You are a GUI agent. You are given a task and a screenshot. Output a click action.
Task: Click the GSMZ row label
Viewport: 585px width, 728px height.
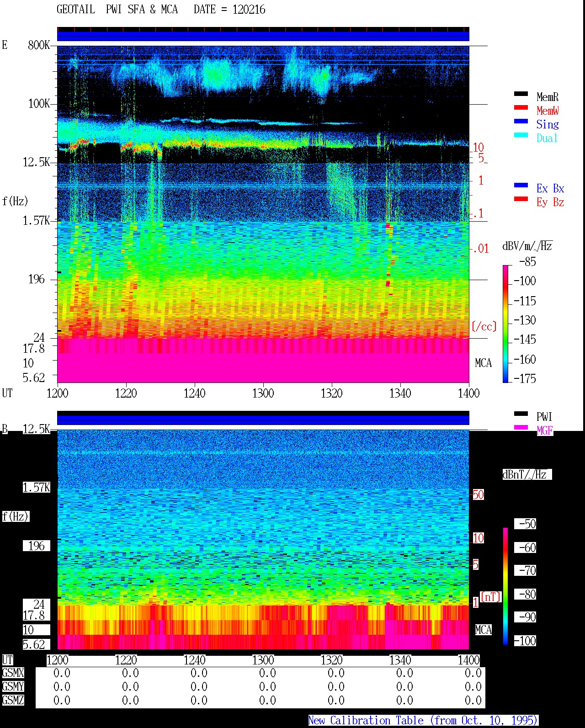[x=13, y=700]
